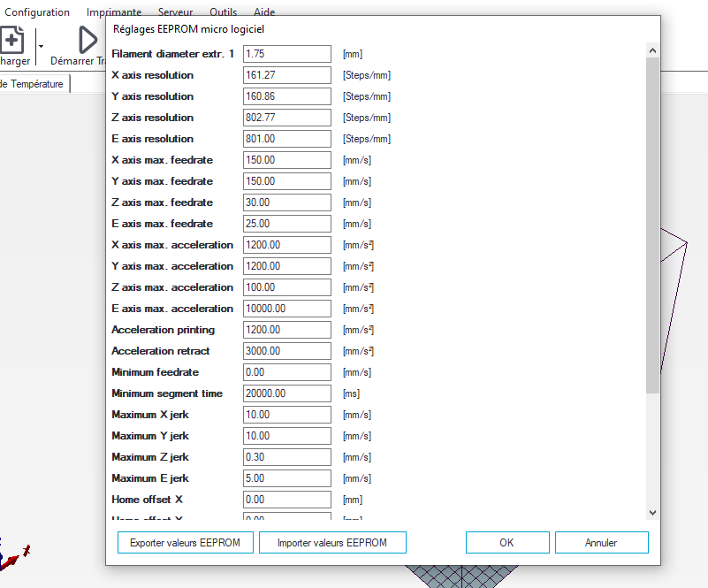This screenshot has height=588, width=708.
Task: Edit the Maximum E jerk field
Action: [286, 478]
